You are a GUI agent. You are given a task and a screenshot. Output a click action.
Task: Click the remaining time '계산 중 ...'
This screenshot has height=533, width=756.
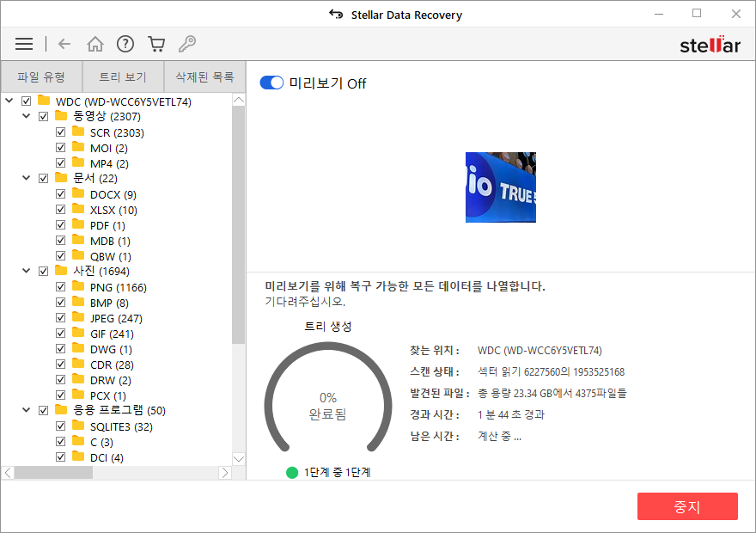coord(499,436)
